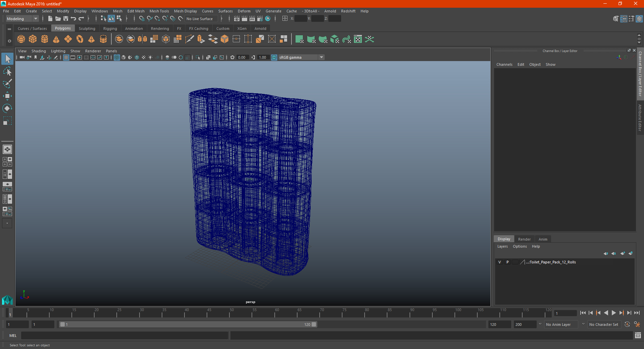Click the shelf scroll down arrow
The width and height of the screenshot is (644, 349).
pyautogui.click(x=639, y=43)
